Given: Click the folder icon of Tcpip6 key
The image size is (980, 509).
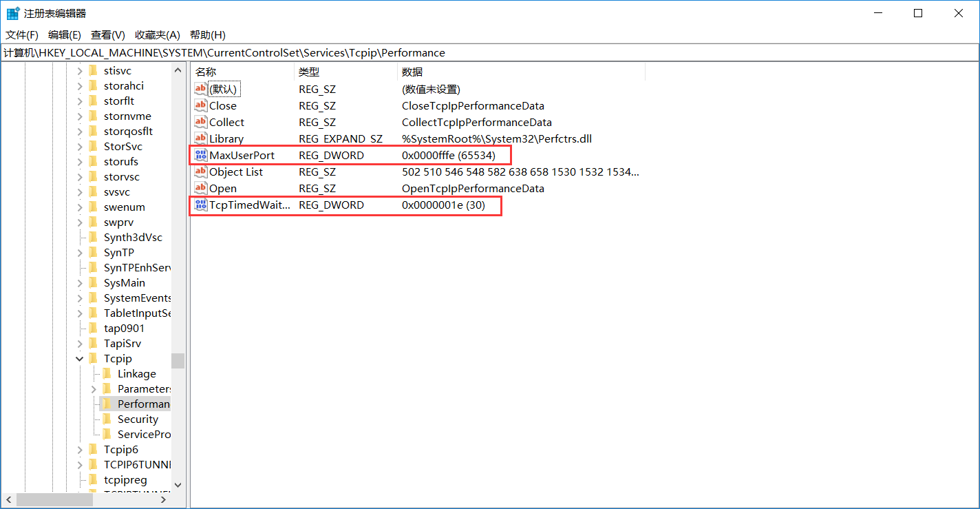Looking at the screenshot, I should pos(93,449).
